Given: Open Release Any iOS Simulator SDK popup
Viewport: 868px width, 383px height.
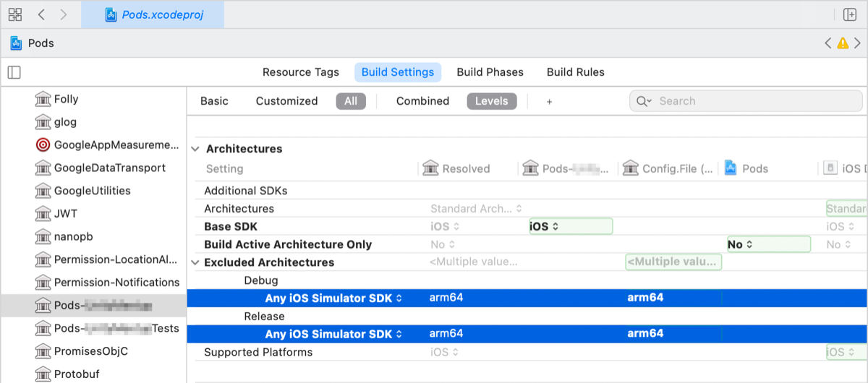Looking at the screenshot, I should pyautogui.click(x=333, y=334).
